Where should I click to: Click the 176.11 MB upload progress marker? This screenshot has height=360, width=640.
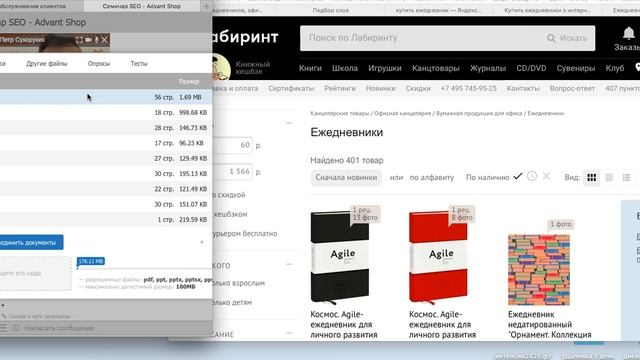[x=91, y=261]
